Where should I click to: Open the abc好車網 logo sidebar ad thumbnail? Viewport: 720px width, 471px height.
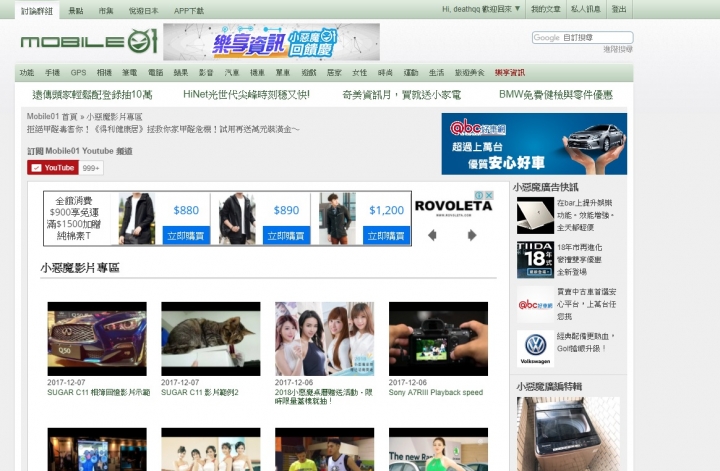click(x=535, y=304)
